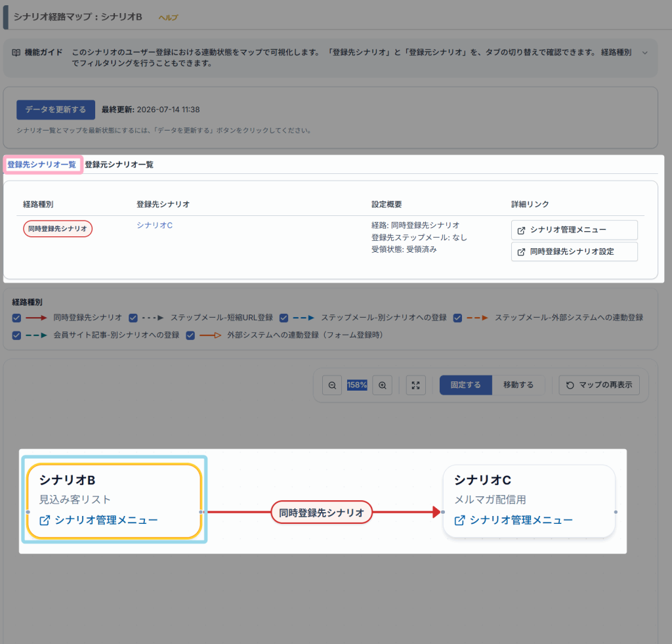
Task: Click the 登録先シナリオ column header
Action: tap(163, 205)
